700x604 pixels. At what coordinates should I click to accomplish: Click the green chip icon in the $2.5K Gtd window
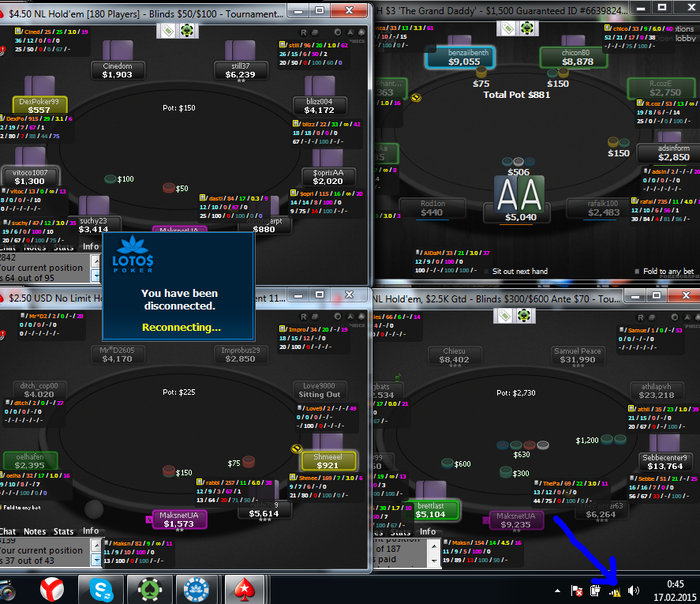(x=524, y=316)
